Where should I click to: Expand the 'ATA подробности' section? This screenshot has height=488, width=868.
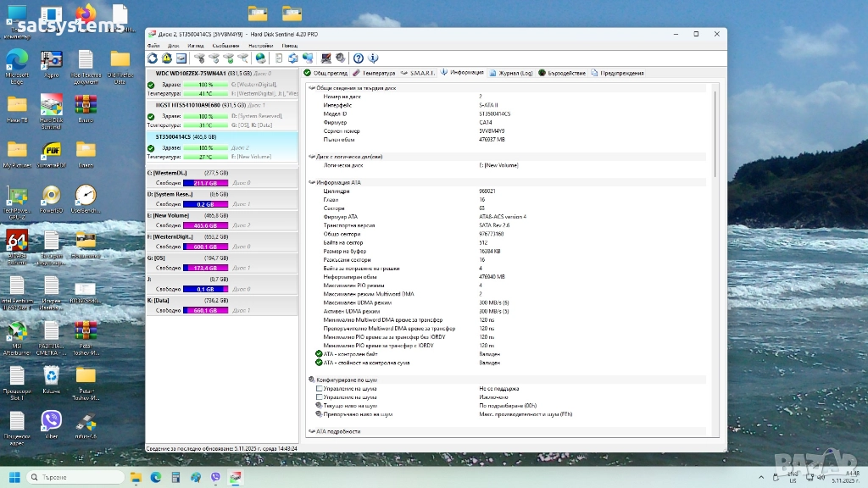(x=312, y=431)
